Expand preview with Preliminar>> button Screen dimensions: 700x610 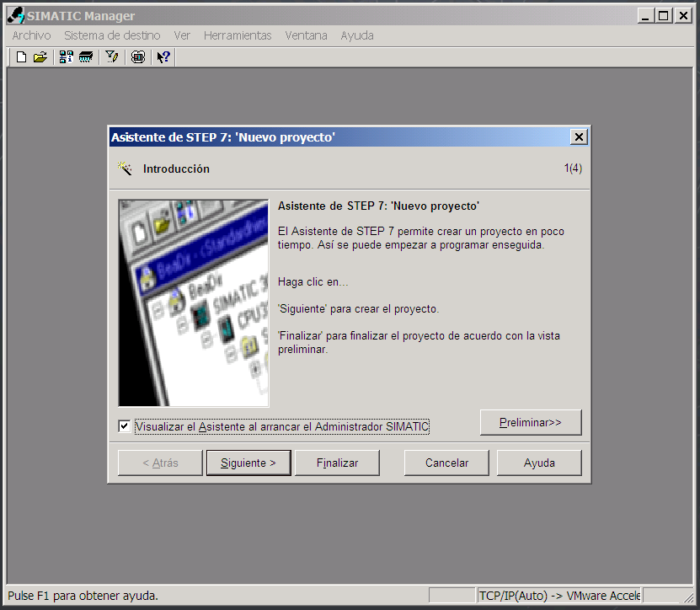pyautogui.click(x=531, y=422)
